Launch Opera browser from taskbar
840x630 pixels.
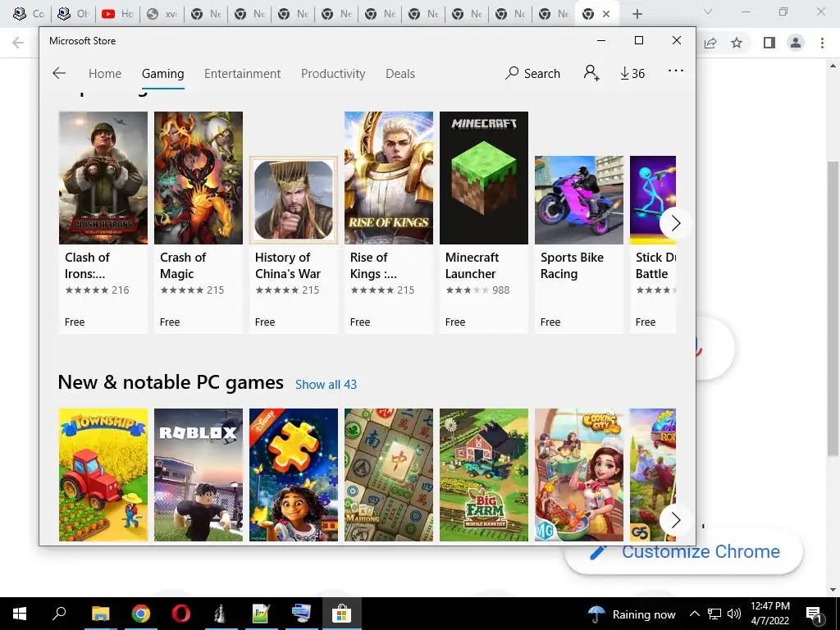pos(181,614)
